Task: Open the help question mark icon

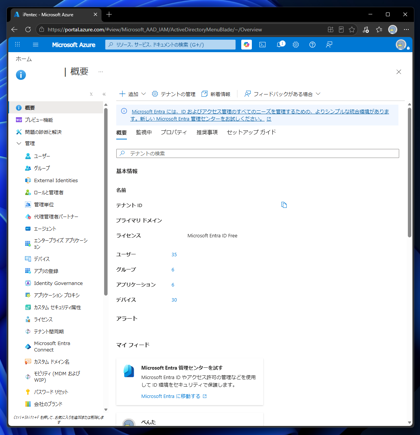Action: pyautogui.click(x=312, y=45)
